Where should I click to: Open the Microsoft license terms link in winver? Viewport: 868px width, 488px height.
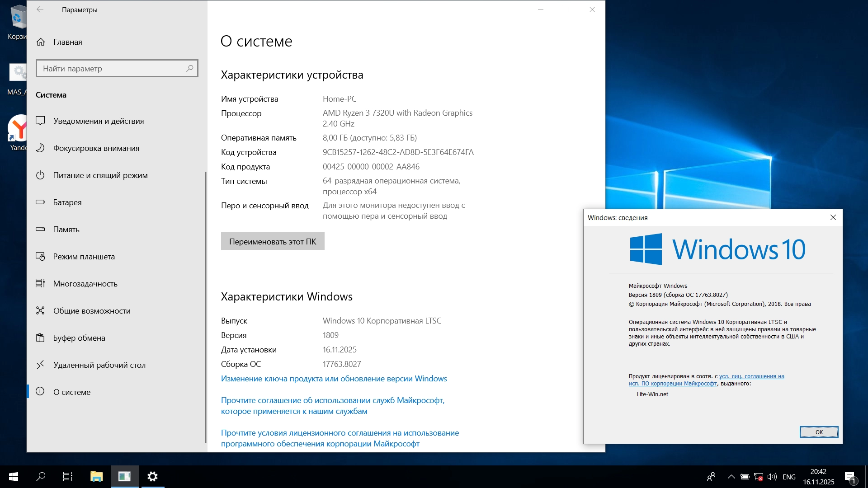click(x=751, y=376)
